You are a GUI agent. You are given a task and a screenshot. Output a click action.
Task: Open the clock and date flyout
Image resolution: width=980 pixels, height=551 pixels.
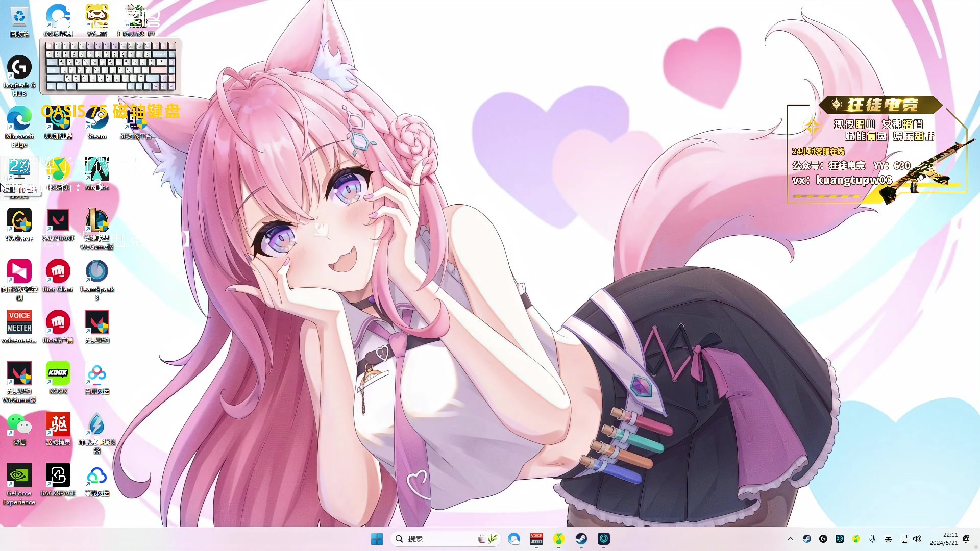point(943,539)
